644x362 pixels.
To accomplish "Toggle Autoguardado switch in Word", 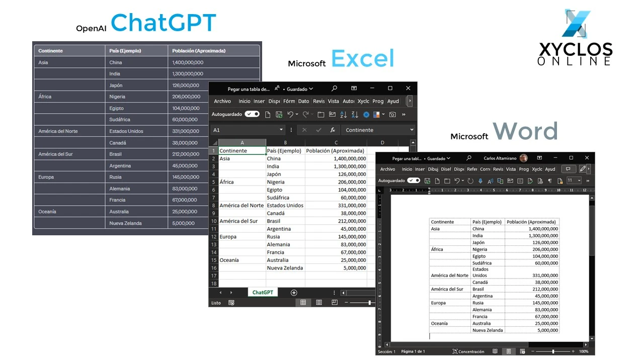I will point(414,180).
